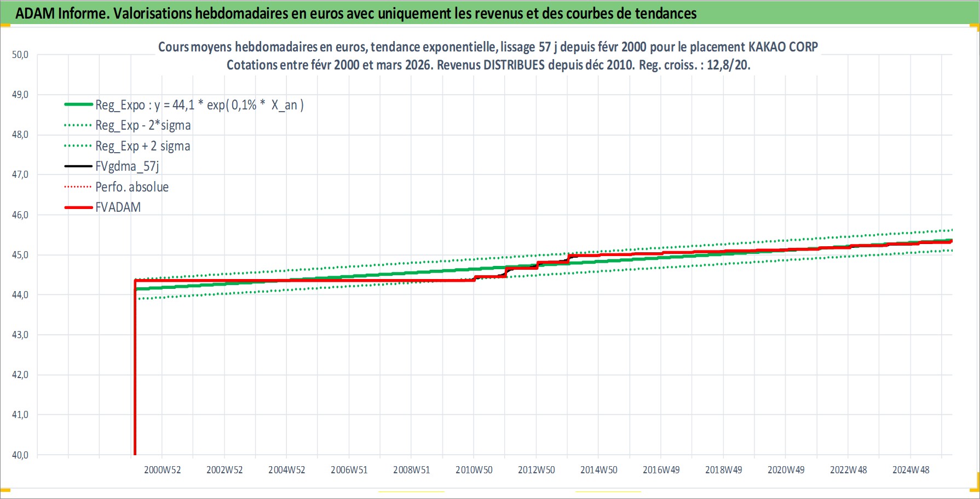Select the Reg_Exp + 2 sigma legend entry

(128, 146)
